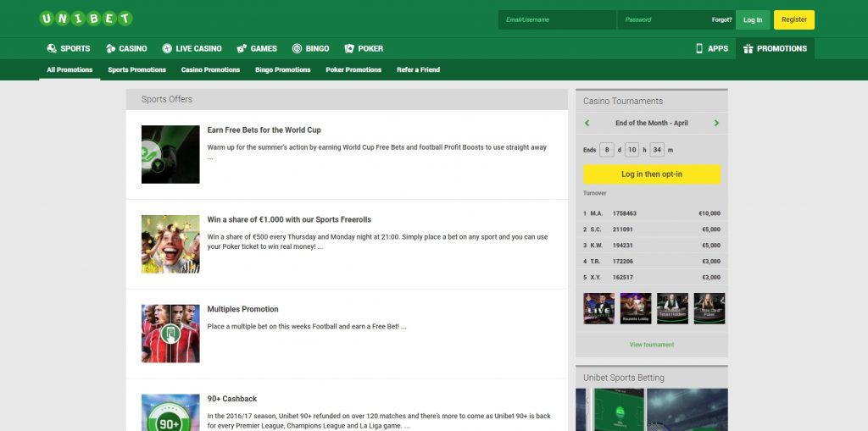
Task: Click leaderboard row 2 S.C. 211091
Action: [x=652, y=229]
